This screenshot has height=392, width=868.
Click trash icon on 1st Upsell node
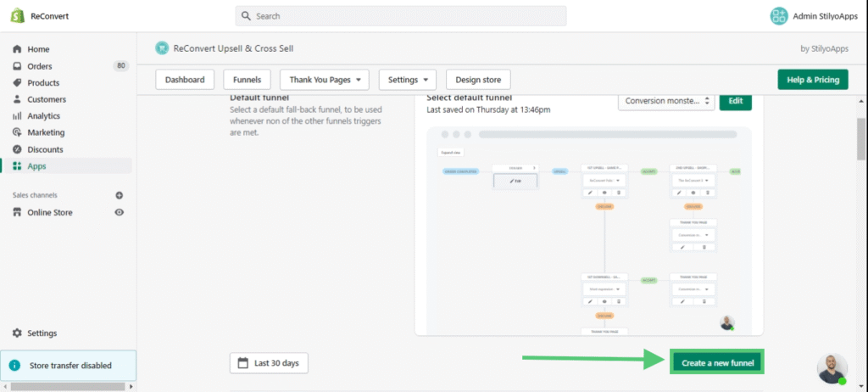point(619,193)
